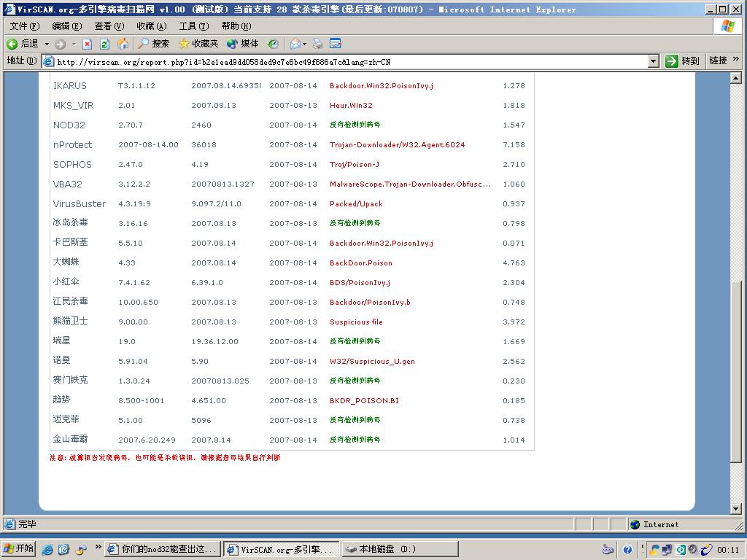Image resolution: width=747 pixels, height=560 pixels.
Task: Click BKDR_POISON.BI result text
Action: click(365, 401)
